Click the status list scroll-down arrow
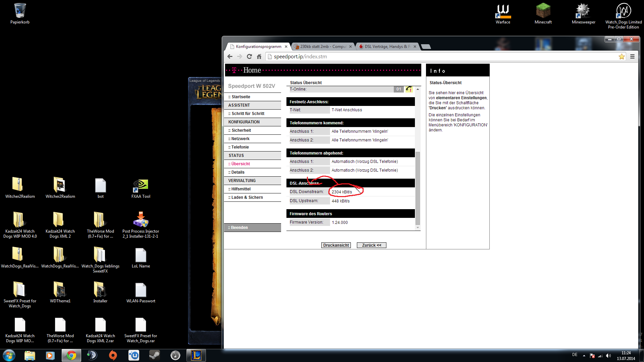Viewport: 644px width, 362px height. (418, 228)
